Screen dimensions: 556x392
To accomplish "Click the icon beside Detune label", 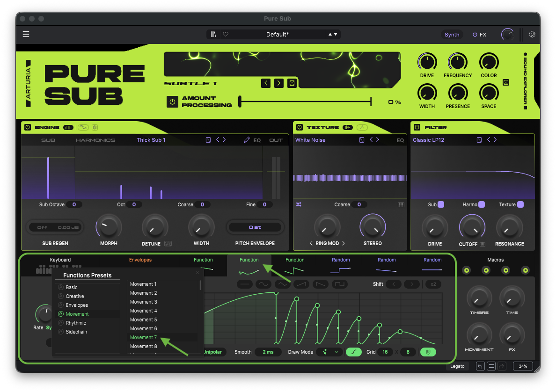I will tap(168, 244).
